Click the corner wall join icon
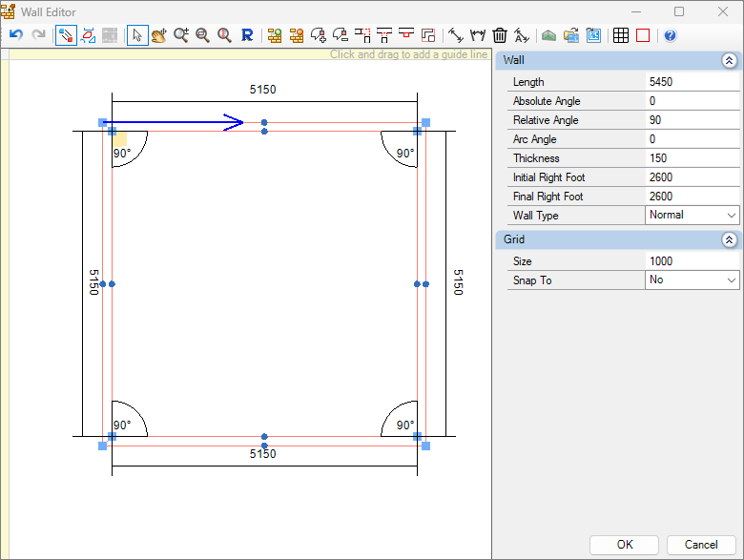The width and height of the screenshot is (744, 560). tap(362, 35)
